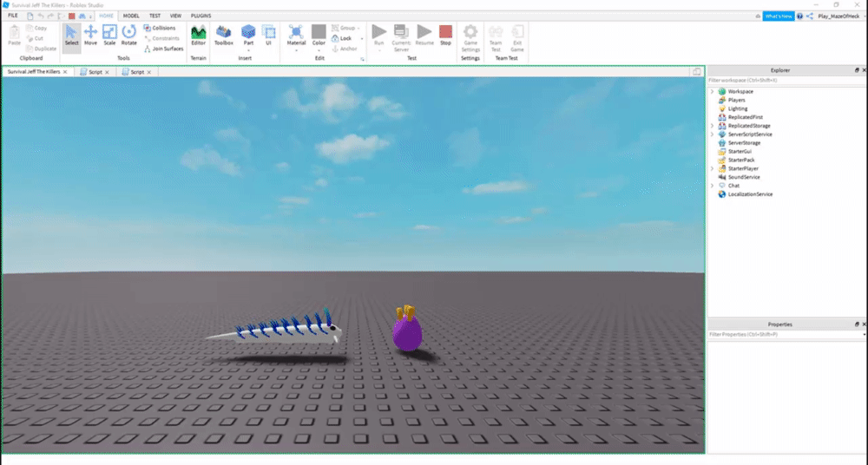
Task: Expand the Chat node
Action: tap(713, 186)
